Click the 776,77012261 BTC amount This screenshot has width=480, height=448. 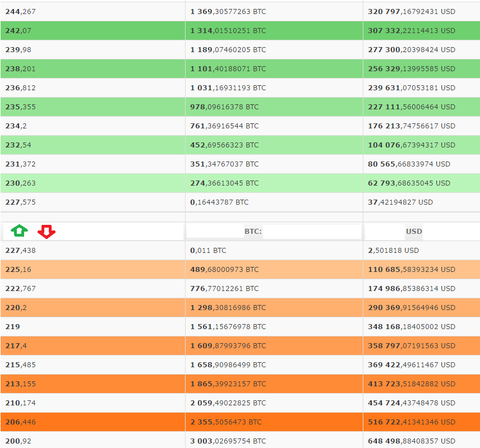(224, 289)
